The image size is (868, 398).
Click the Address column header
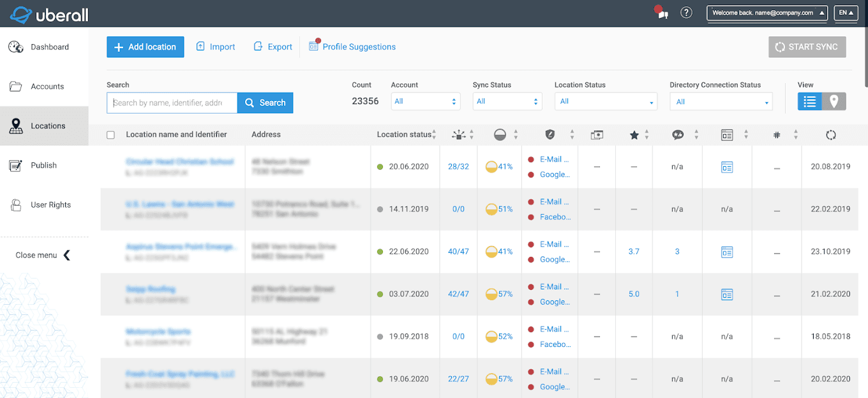point(266,135)
